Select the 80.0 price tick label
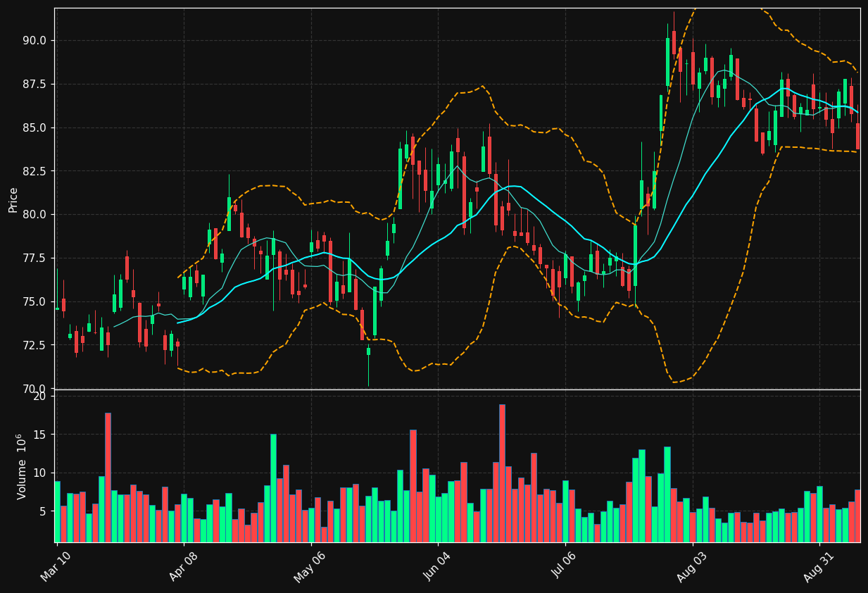 (35, 215)
